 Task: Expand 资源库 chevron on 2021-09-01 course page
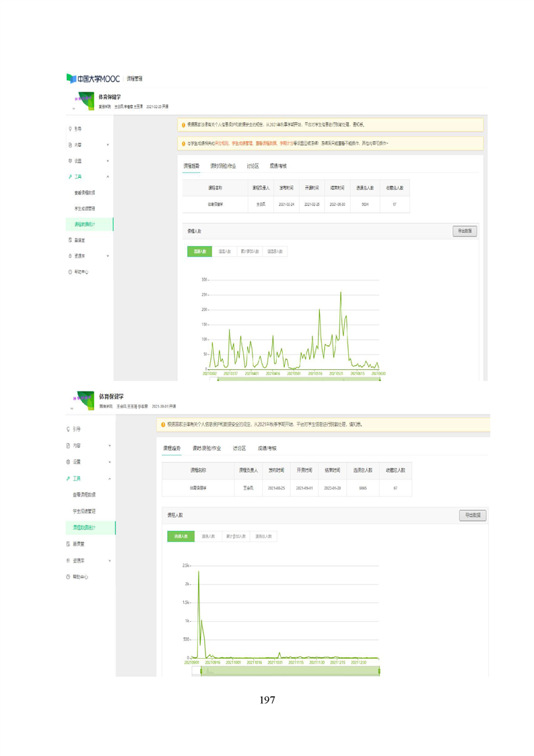[x=110, y=560]
